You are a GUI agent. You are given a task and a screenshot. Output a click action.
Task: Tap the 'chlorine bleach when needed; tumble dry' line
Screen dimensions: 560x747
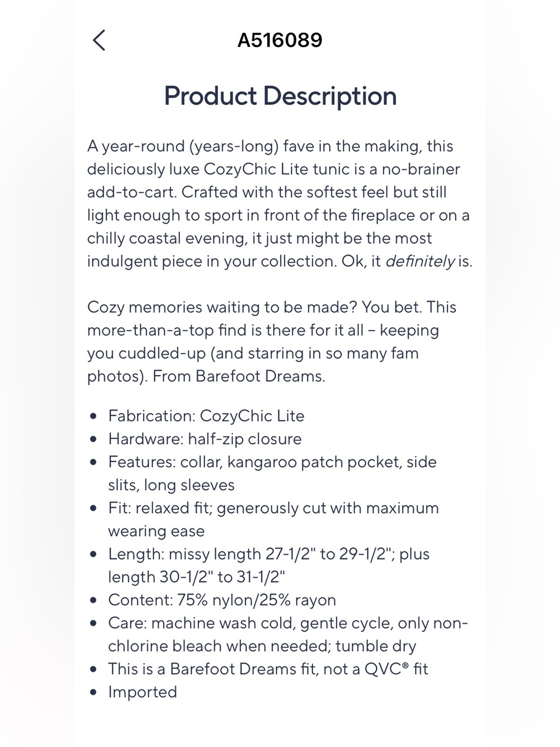click(262, 646)
